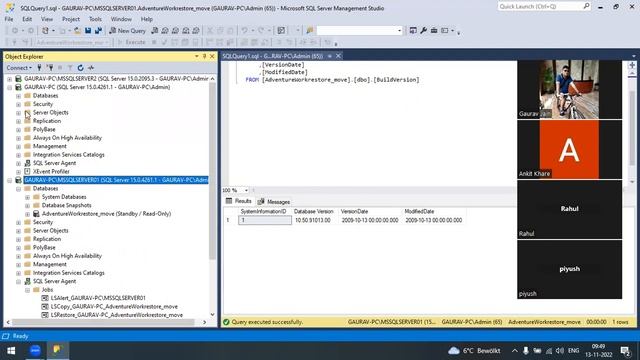Open the View menu
640x360 pixels.
pos(47,19)
